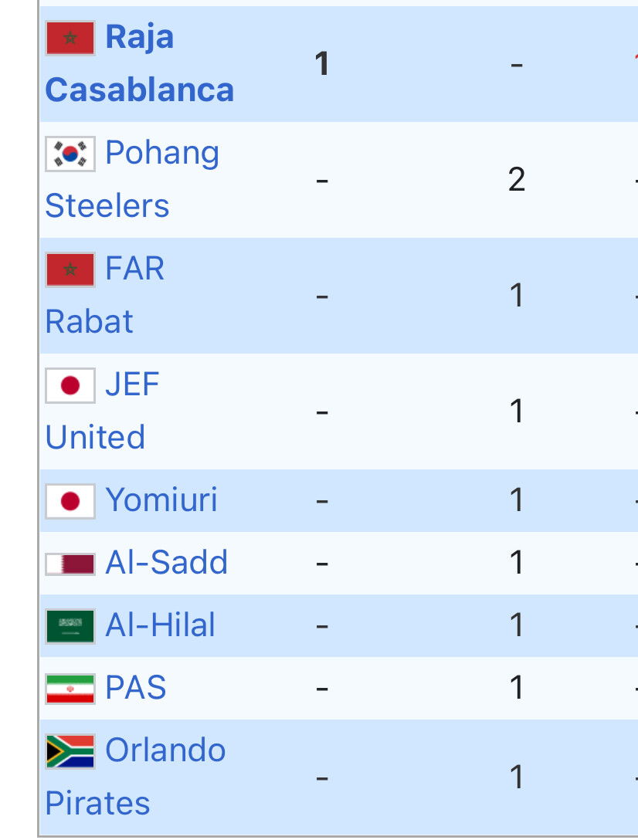Click the Iran flag icon
The height and width of the screenshot is (840, 638).
pyautogui.click(x=70, y=689)
